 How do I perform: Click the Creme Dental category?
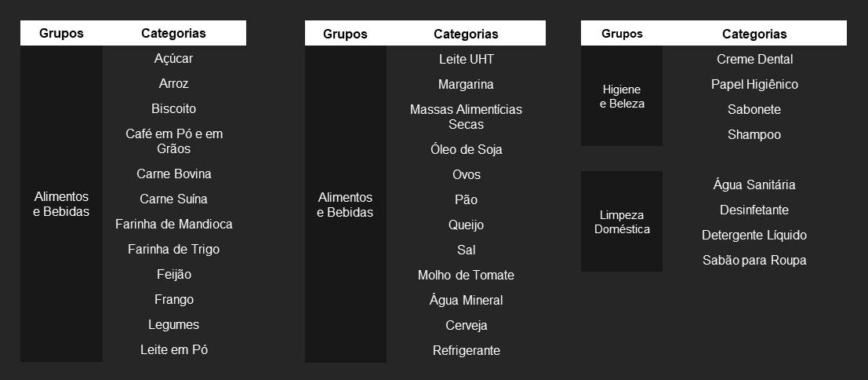[x=754, y=59]
